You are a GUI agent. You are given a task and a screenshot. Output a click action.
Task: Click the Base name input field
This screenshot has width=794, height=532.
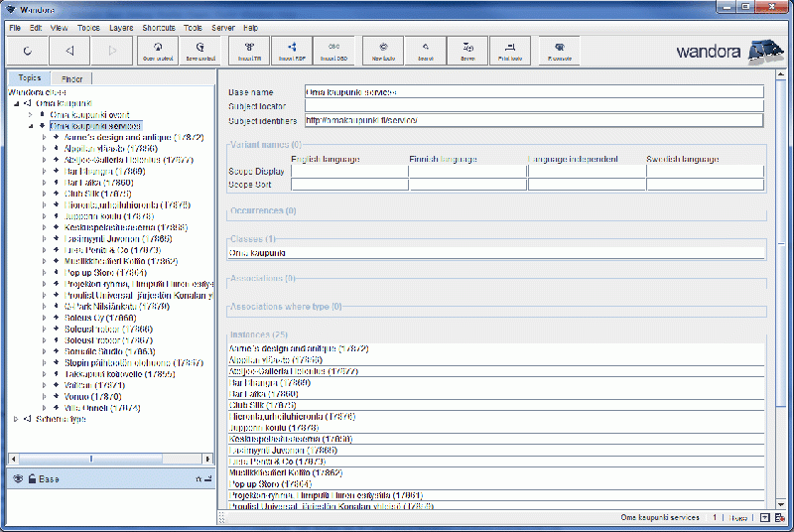(534, 91)
